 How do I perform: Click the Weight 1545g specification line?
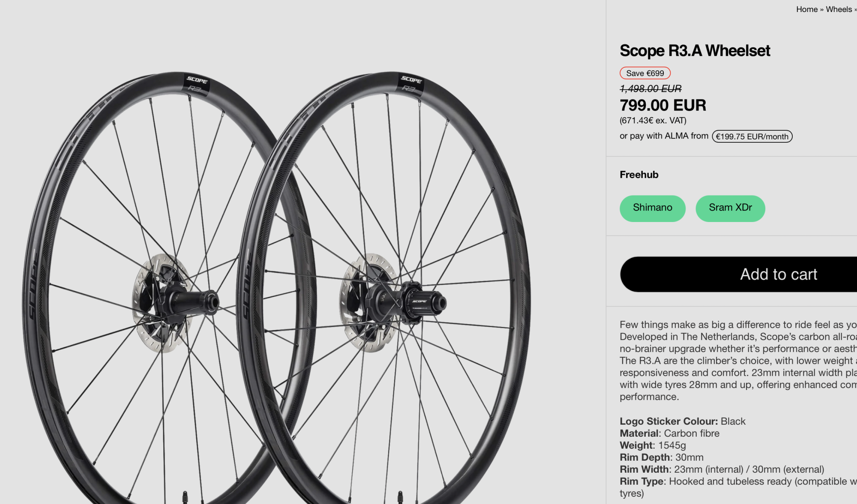653,445
